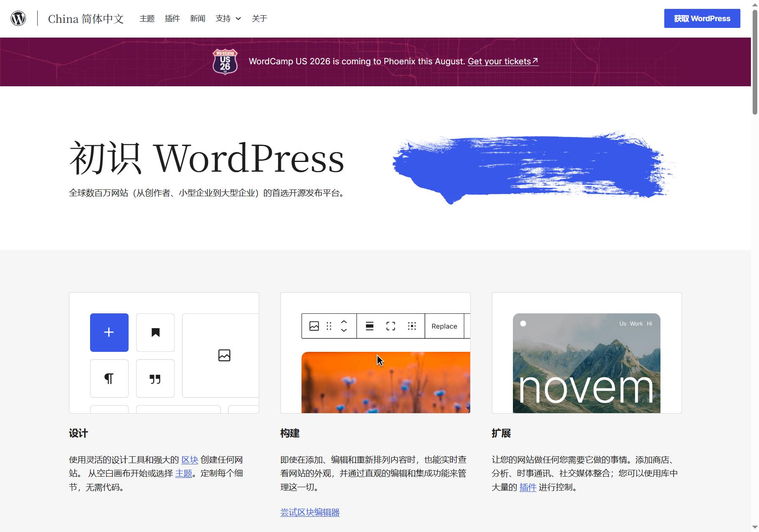Click the align icon in block toolbar
The image size is (759, 532).
[370, 326]
